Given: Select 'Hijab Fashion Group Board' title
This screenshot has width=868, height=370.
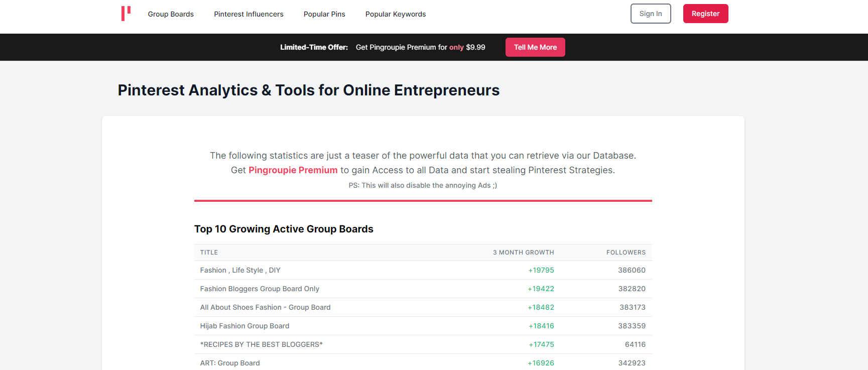Looking at the screenshot, I should click(244, 326).
